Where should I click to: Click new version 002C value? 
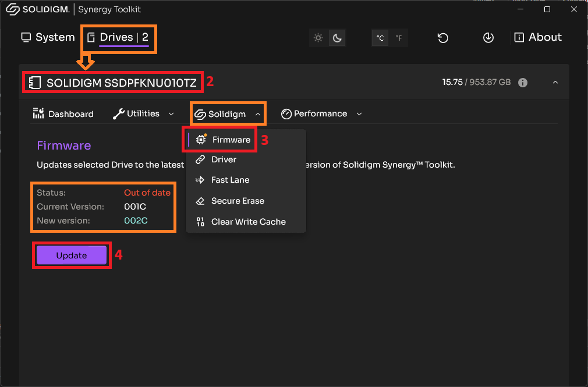[136, 221]
